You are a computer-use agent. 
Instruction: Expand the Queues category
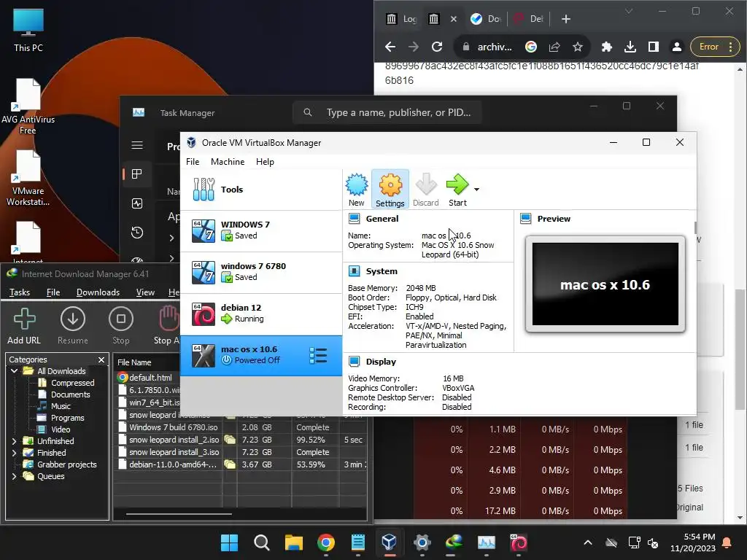[x=14, y=476]
